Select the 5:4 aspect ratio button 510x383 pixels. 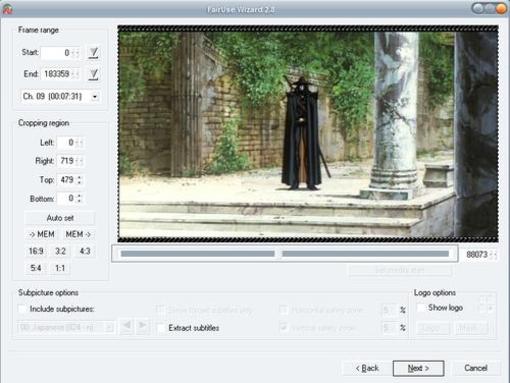coord(36,268)
